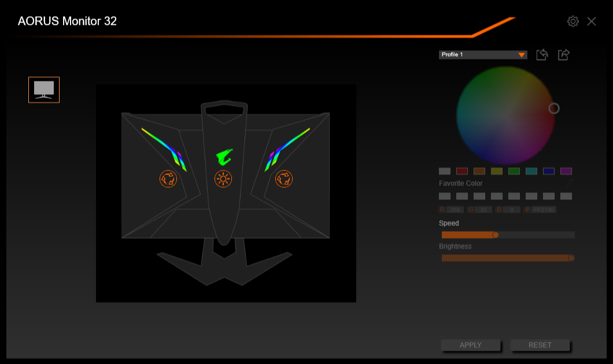
Task: Click the G value field showing 33
Action: point(483,210)
